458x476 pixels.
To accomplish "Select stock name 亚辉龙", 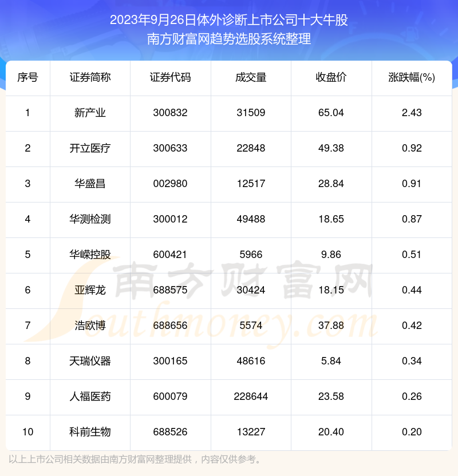I will [90, 290].
